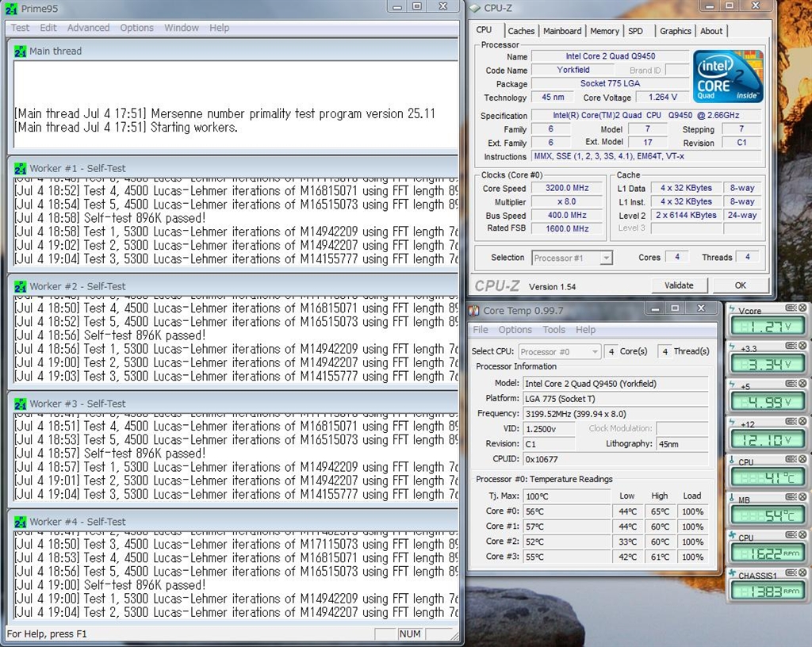Viewport: 812px width, 647px height.
Task: Open the Advanced menu in Prime95
Action: (89, 28)
